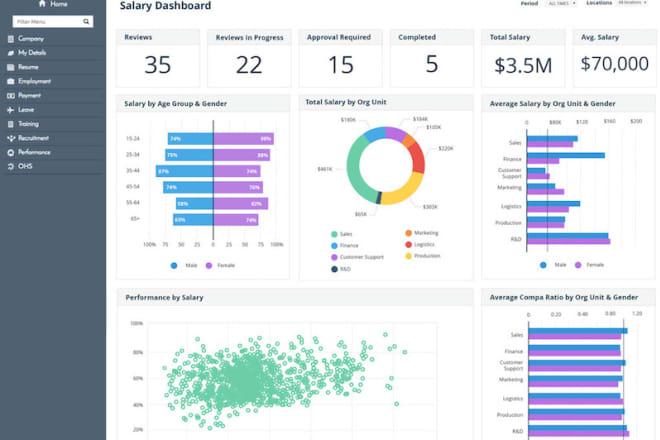The width and height of the screenshot is (660, 440).
Task: Click Reviews in Progress value 22
Action: click(x=249, y=65)
